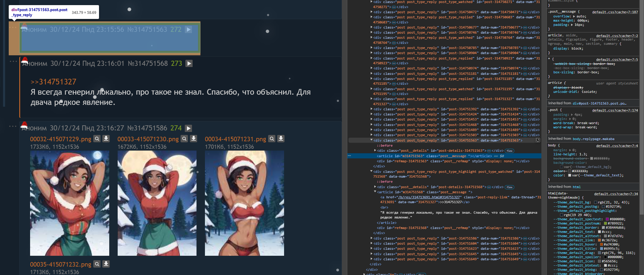The image size is (644, 275).
Task: Click post sequence number 273
Action: (x=177, y=63)
